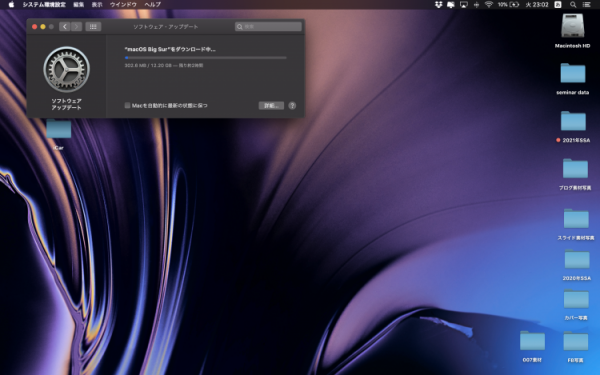Toggle automatically keep Mac up to date checkbox
600x375 pixels.
pyautogui.click(x=127, y=105)
